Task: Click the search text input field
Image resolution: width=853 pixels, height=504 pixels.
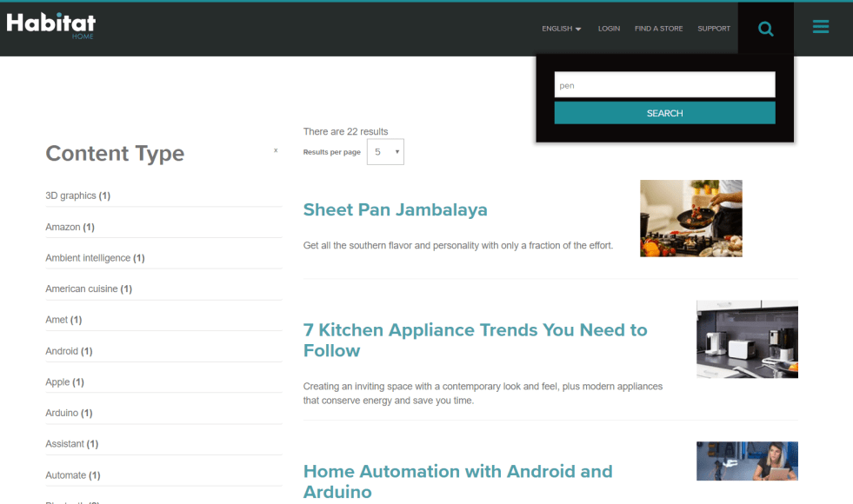Action: click(x=664, y=85)
